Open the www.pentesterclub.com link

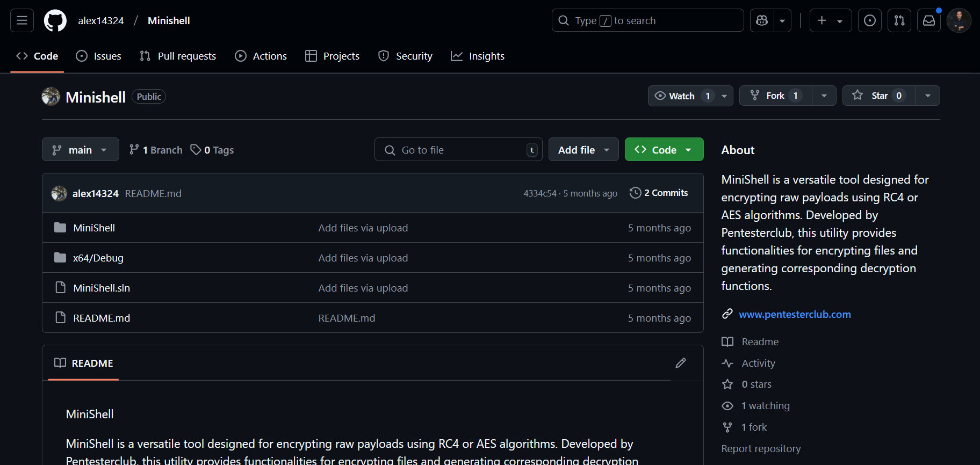point(795,314)
